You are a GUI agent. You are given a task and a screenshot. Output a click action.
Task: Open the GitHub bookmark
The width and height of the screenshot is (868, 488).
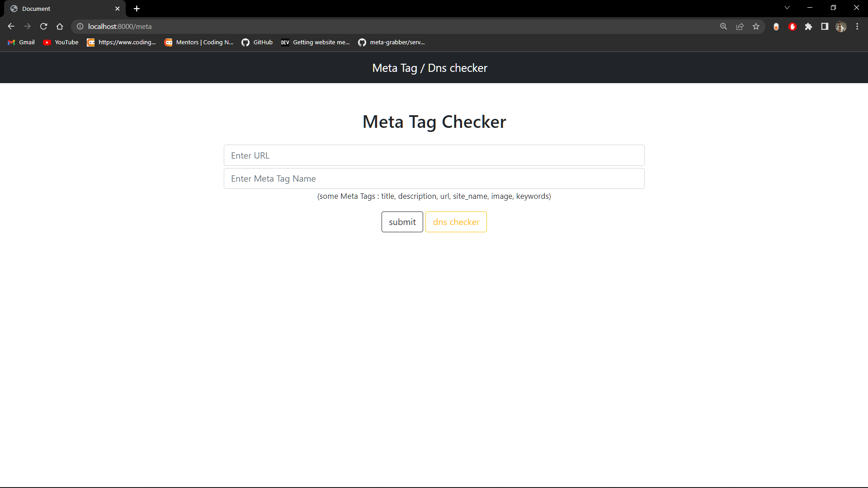click(x=257, y=42)
